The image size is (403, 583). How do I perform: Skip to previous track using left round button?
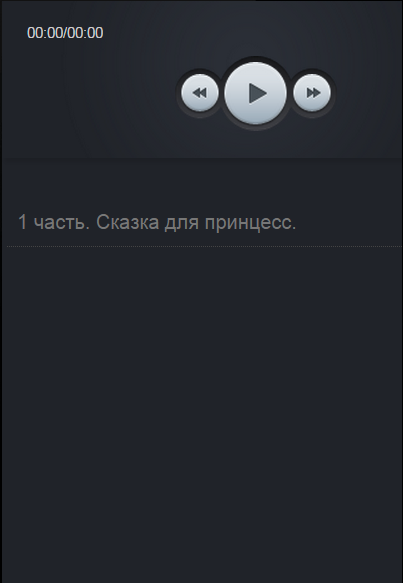click(200, 93)
